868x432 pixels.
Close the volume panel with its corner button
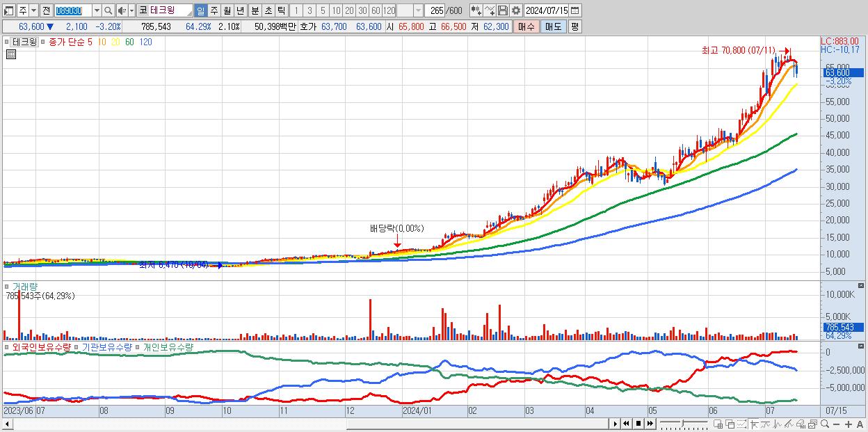(x=861, y=286)
